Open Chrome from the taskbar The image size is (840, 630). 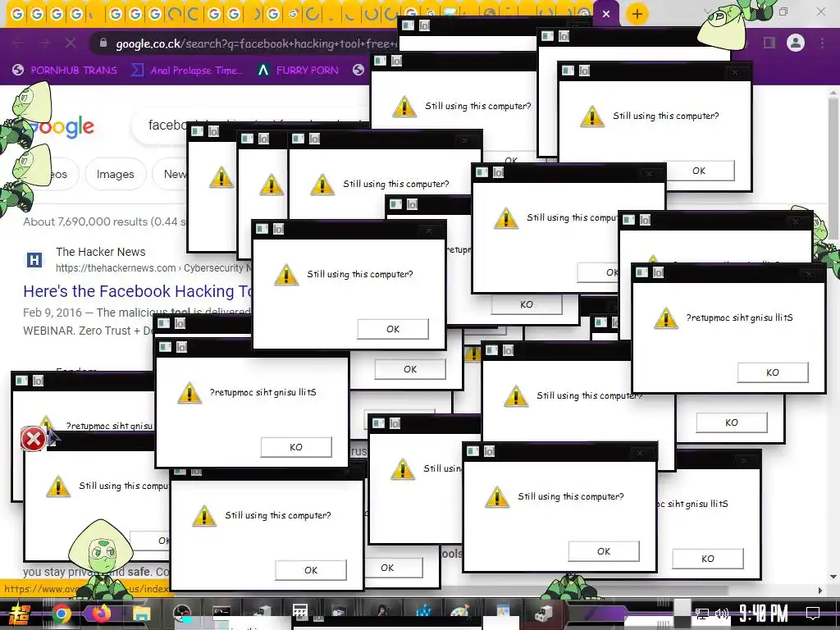point(62,614)
